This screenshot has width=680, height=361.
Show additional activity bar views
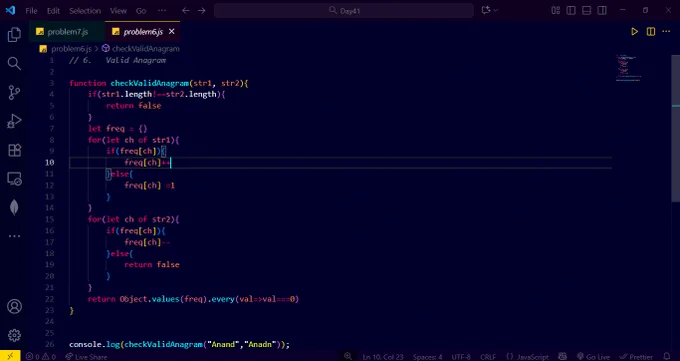14,236
